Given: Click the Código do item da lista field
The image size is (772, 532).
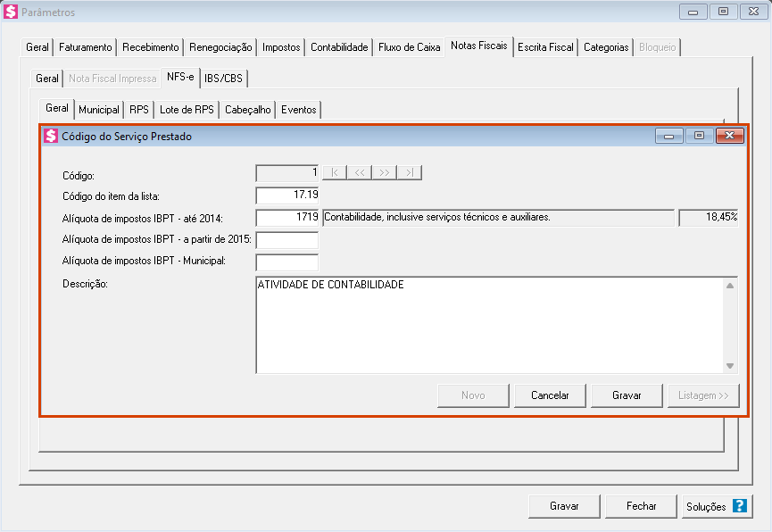Looking at the screenshot, I should [287, 195].
